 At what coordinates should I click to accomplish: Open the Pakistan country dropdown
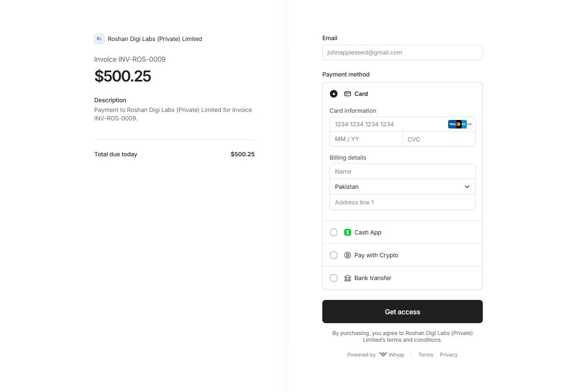403,187
